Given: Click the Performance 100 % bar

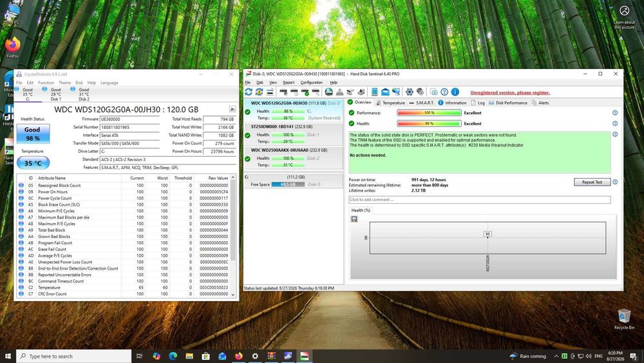Looking at the screenshot, I should point(429,113).
